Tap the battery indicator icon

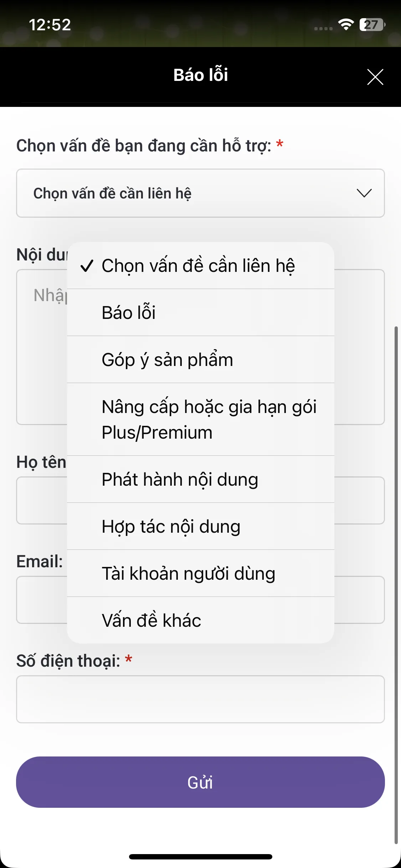pyautogui.click(x=372, y=25)
